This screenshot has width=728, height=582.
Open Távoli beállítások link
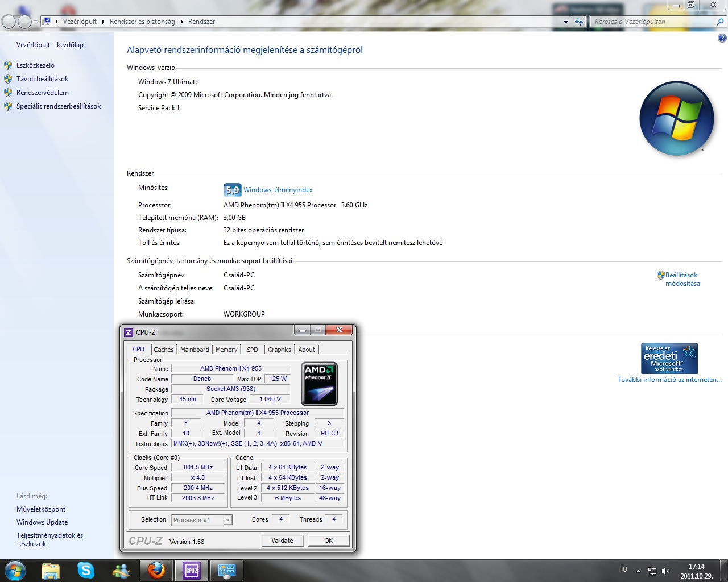pyautogui.click(x=42, y=79)
